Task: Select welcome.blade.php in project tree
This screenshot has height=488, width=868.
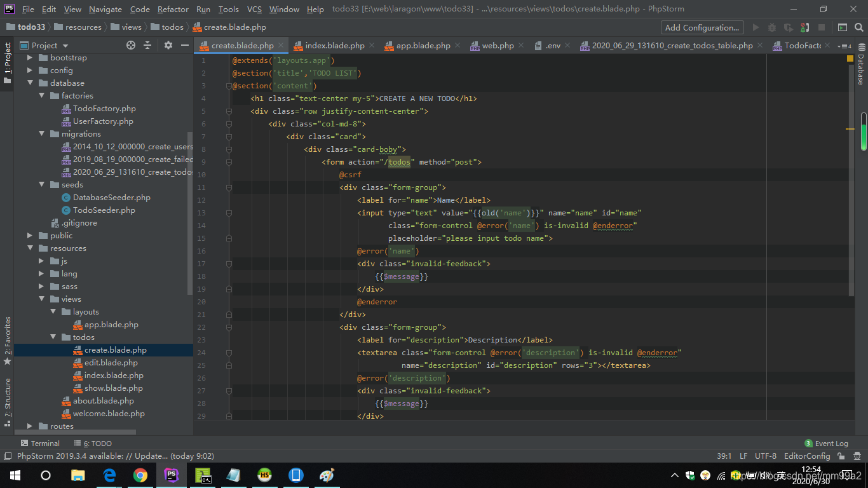Action: (109, 414)
